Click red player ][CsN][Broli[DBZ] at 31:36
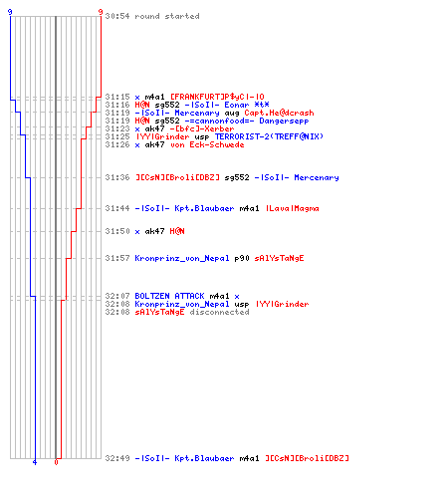448x498 pixels. point(177,177)
